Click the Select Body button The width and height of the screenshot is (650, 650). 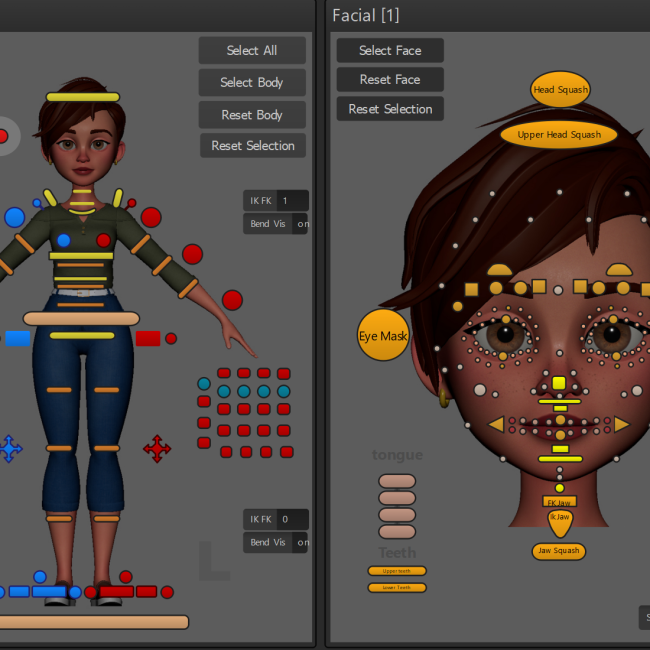pos(252,82)
